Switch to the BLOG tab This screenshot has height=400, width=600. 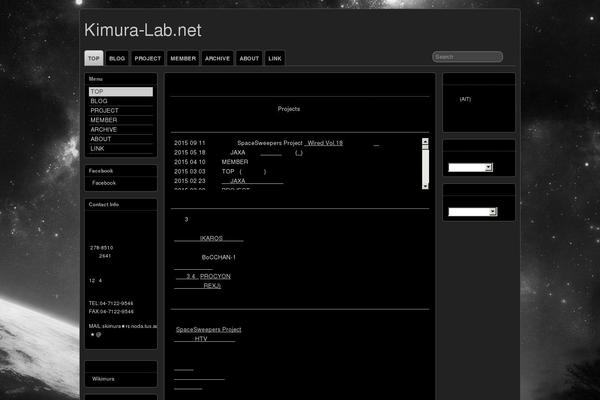pos(117,58)
